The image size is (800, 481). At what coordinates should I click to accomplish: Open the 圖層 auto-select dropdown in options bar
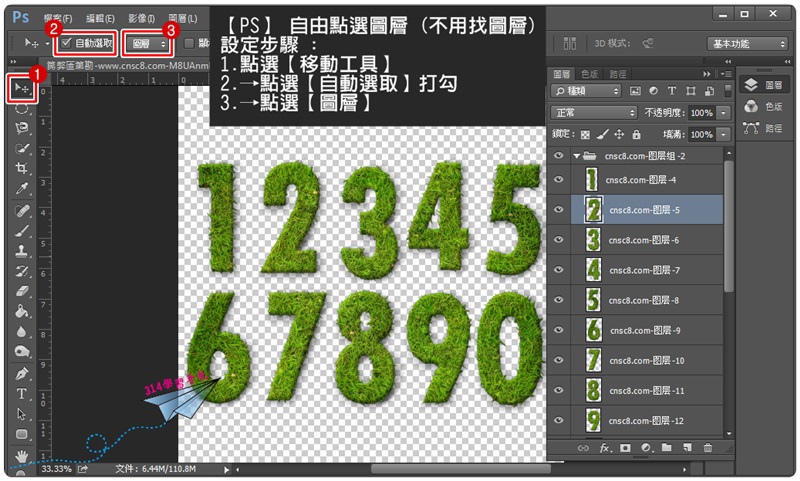pos(148,44)
